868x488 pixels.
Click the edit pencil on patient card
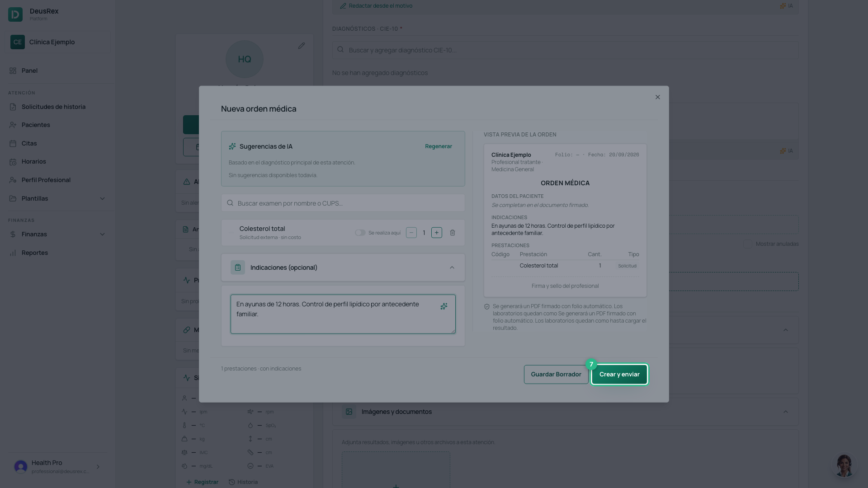point(302,46)
